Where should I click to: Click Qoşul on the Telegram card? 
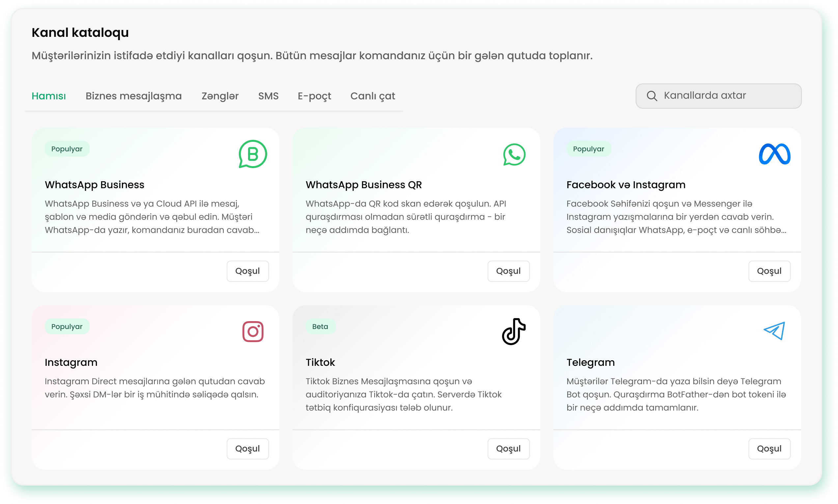[x=769, y=449]
